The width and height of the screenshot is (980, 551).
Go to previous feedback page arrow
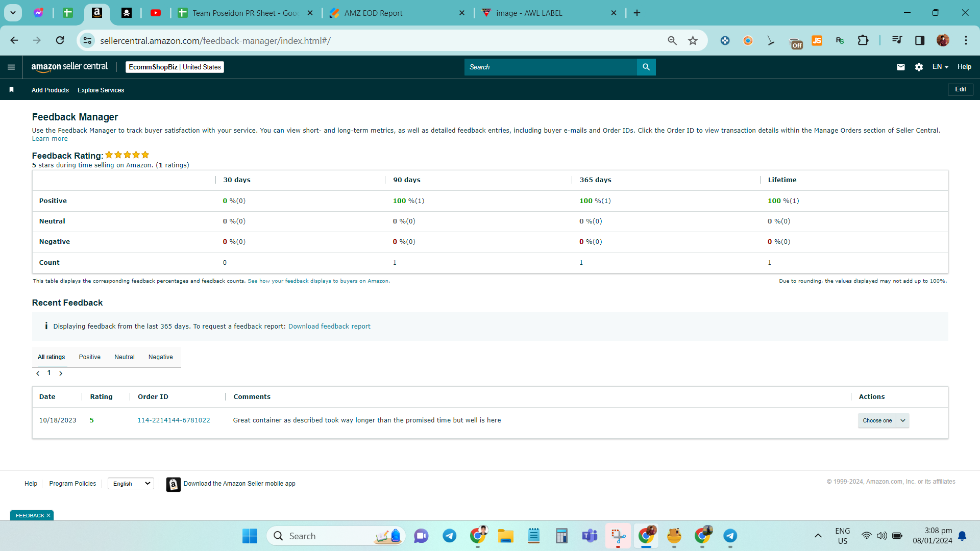(38, 373)
